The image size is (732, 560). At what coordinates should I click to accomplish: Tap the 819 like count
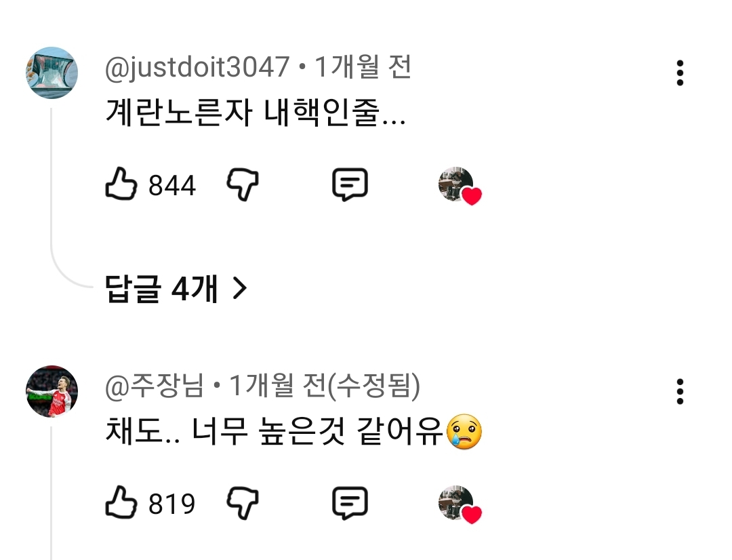pyautogui.click(x=171, y=504)
